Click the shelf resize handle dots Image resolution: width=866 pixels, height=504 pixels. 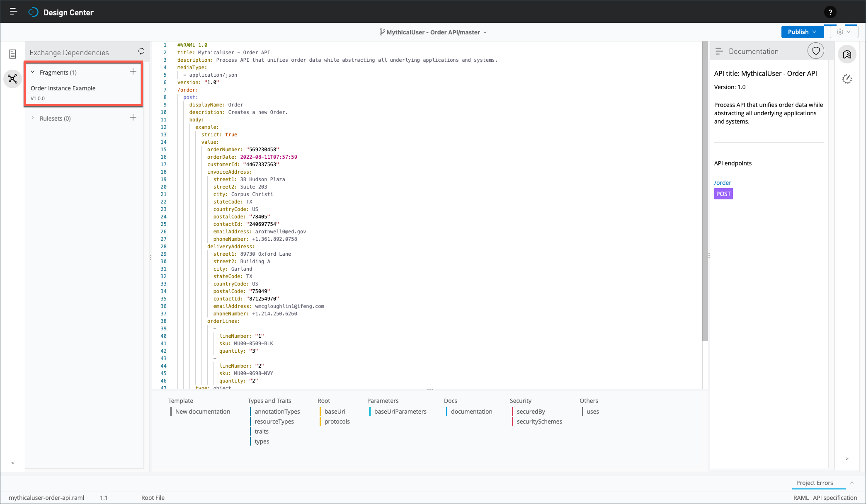tap(430, 390)
